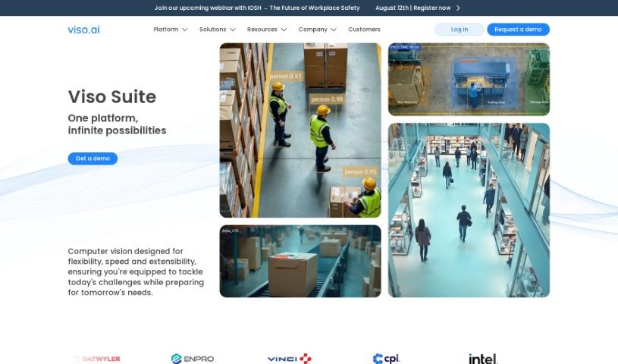618x364 pixels.
Task: Open the Resources dropdown menu
Action: (266, 30)
